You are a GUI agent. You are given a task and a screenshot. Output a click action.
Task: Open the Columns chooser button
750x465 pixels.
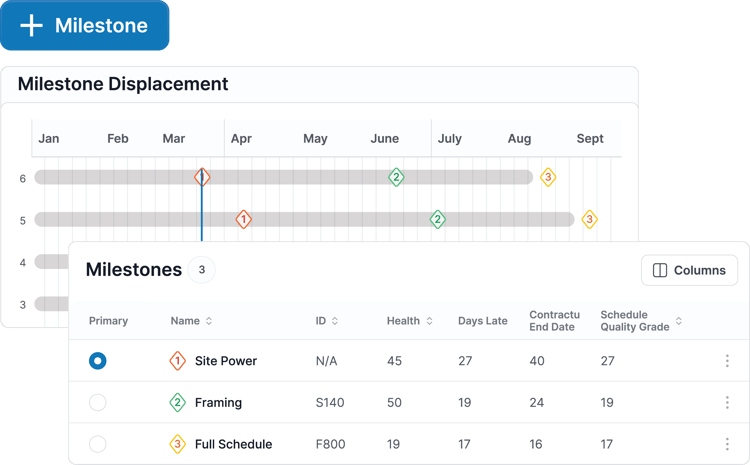689,270
